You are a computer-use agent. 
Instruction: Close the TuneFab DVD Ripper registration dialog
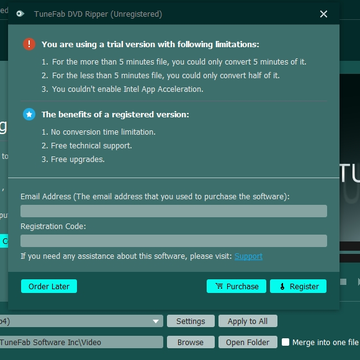323,14
